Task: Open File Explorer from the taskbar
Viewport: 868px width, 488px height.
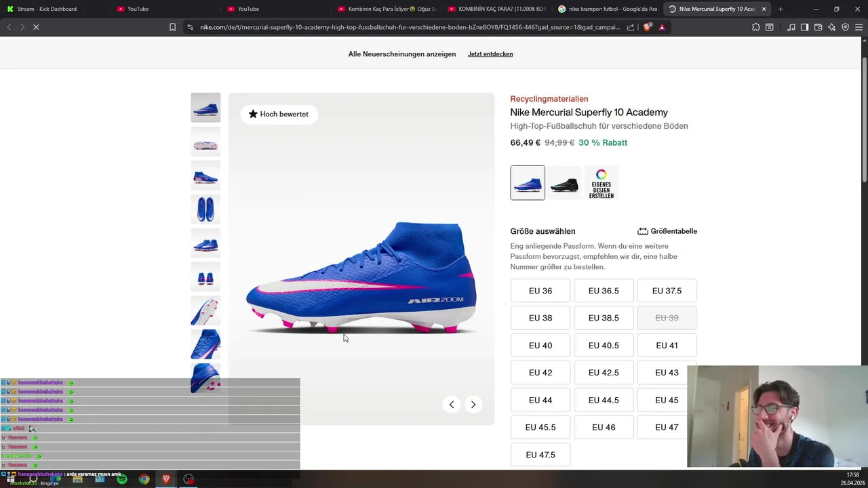Action: (x=77, y=479)
